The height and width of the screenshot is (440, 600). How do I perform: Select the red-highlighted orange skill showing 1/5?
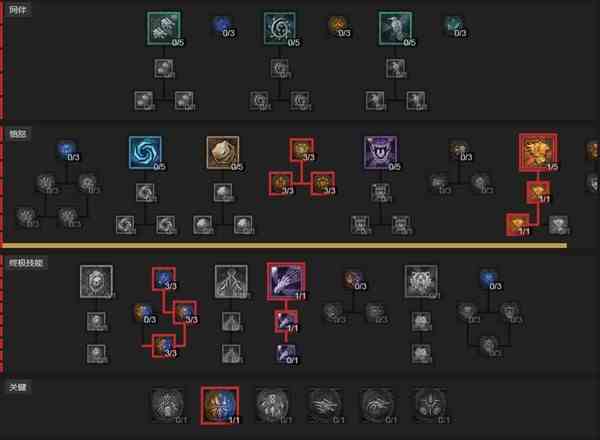(x=538, y=152)
